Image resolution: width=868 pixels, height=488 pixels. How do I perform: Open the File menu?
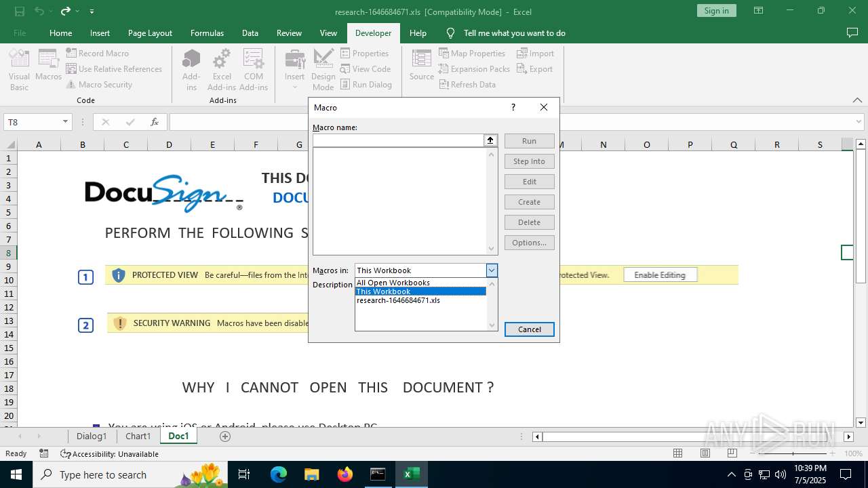tap(20, 33)
